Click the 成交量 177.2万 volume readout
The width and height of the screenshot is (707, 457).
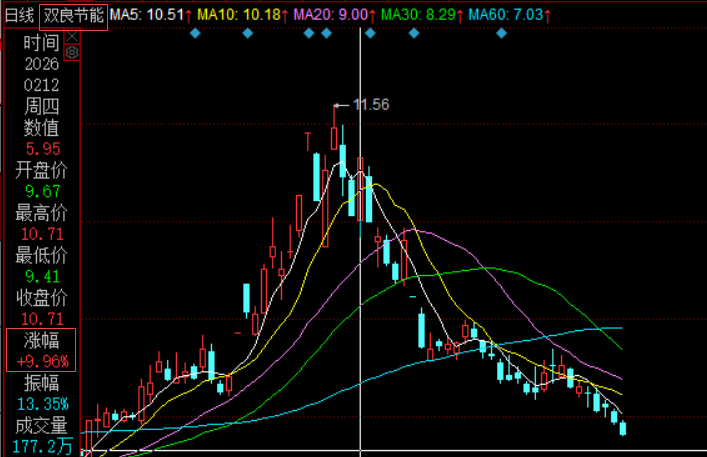pyautogui.click(x=42, y=436)
